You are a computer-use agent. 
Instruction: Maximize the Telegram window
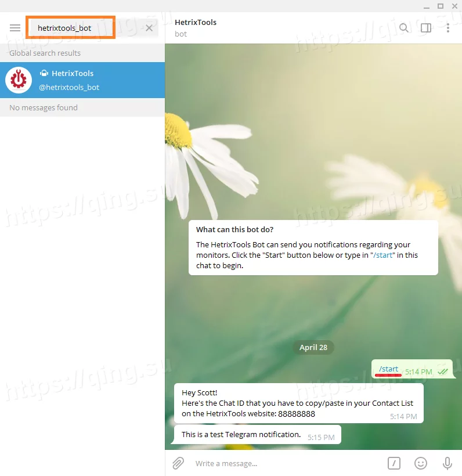pos(441,6)
